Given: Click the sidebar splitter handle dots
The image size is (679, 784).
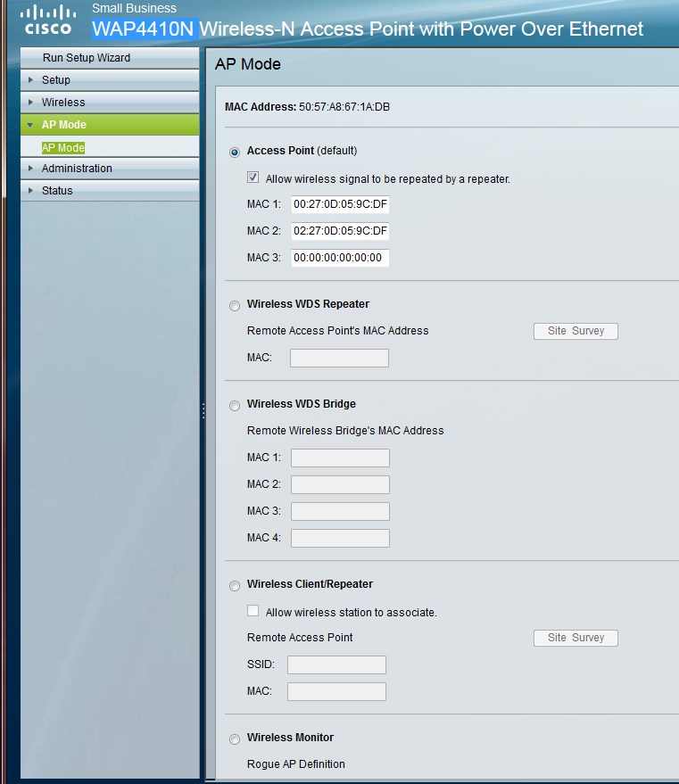Looking at the screenshot, I should [x=203, y=411].
